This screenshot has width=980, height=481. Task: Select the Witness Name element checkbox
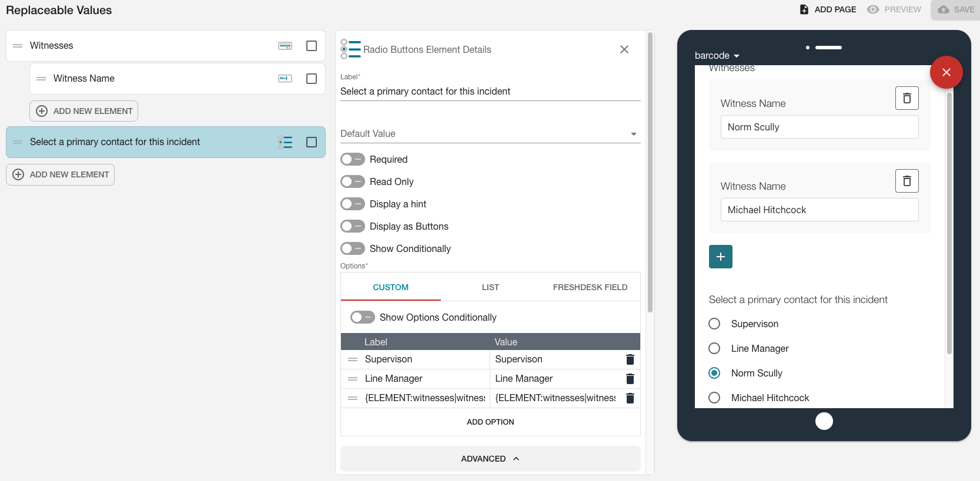click(312, 79)
